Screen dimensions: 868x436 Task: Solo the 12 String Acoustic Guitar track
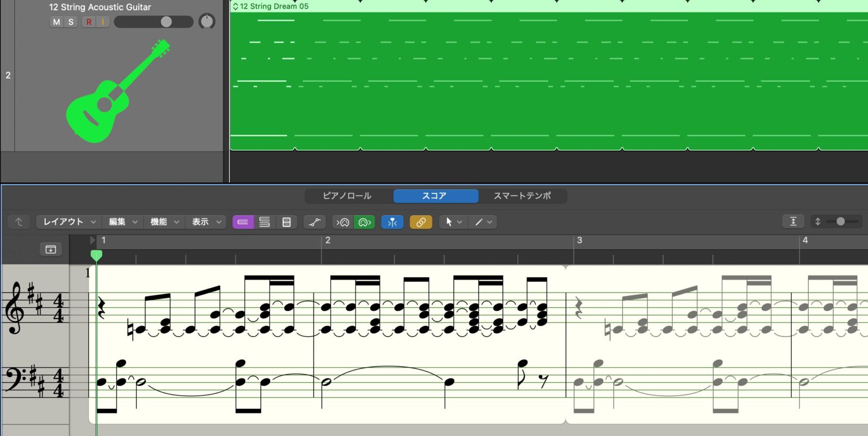71,22
